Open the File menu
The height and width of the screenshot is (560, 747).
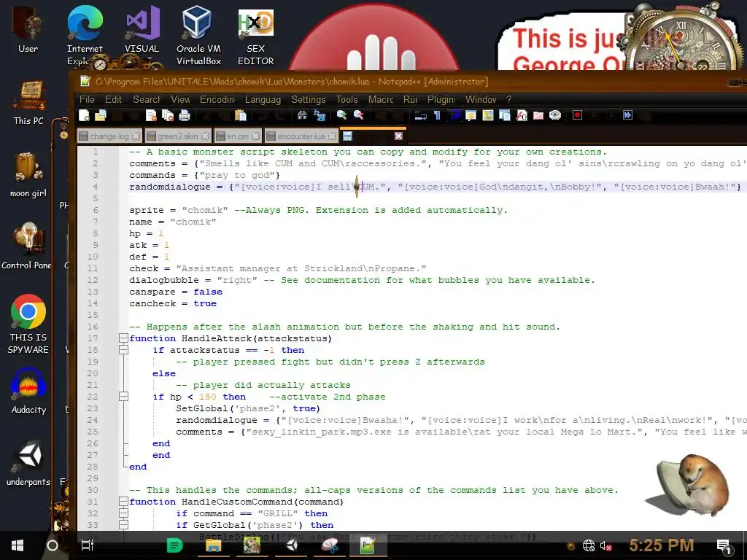click(87, 99)
